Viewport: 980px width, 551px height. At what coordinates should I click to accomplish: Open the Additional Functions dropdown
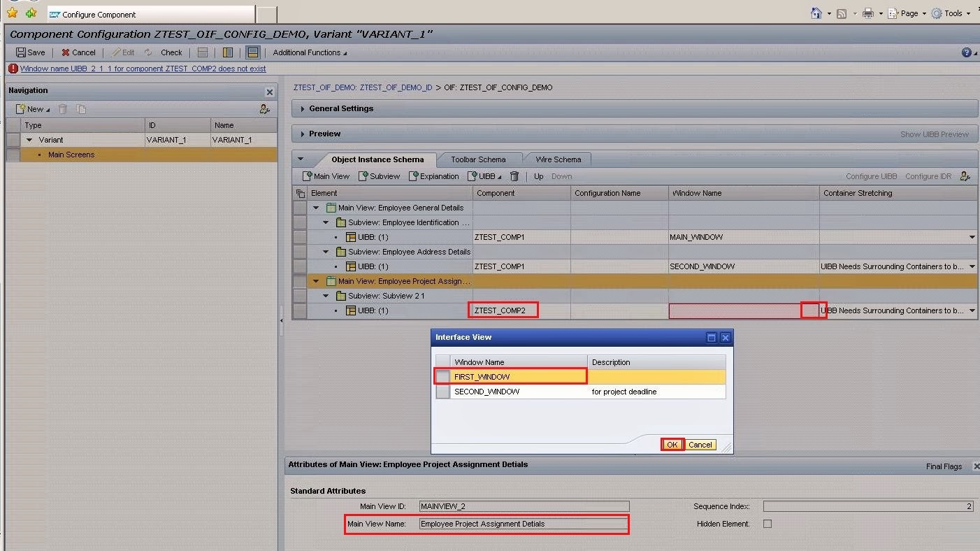coord(309,52)
